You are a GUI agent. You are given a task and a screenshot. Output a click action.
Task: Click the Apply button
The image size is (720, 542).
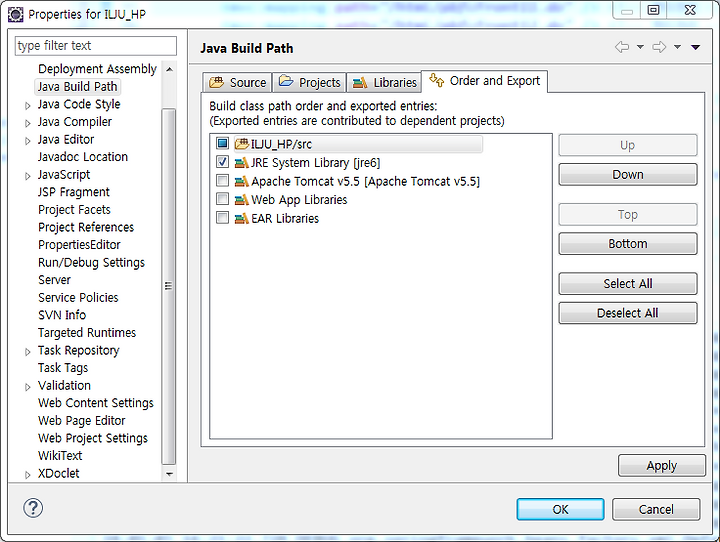[x=662, y=465]
